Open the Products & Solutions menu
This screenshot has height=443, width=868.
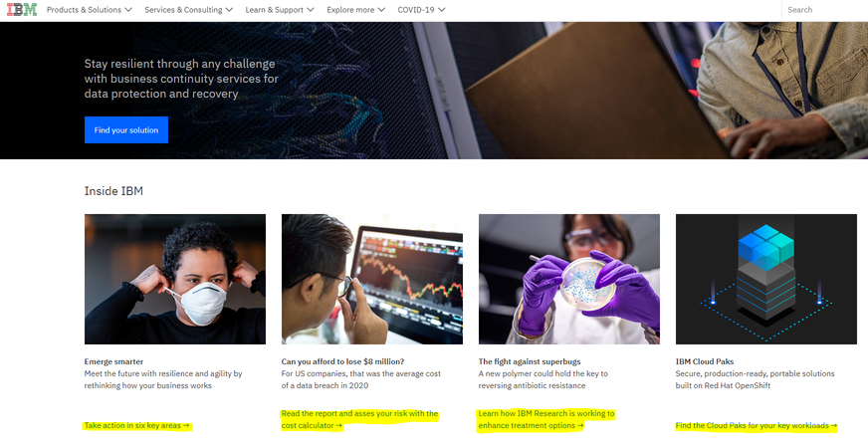coord(90,9)
